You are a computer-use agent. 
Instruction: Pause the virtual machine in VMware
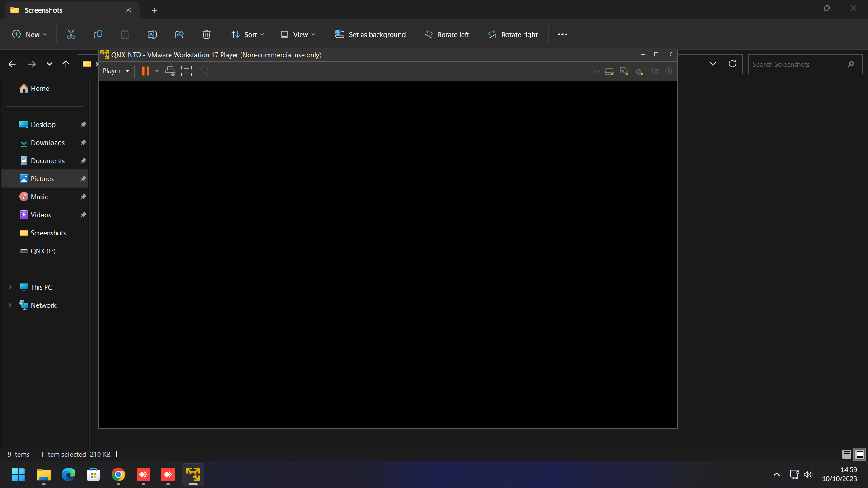[145, 71]
